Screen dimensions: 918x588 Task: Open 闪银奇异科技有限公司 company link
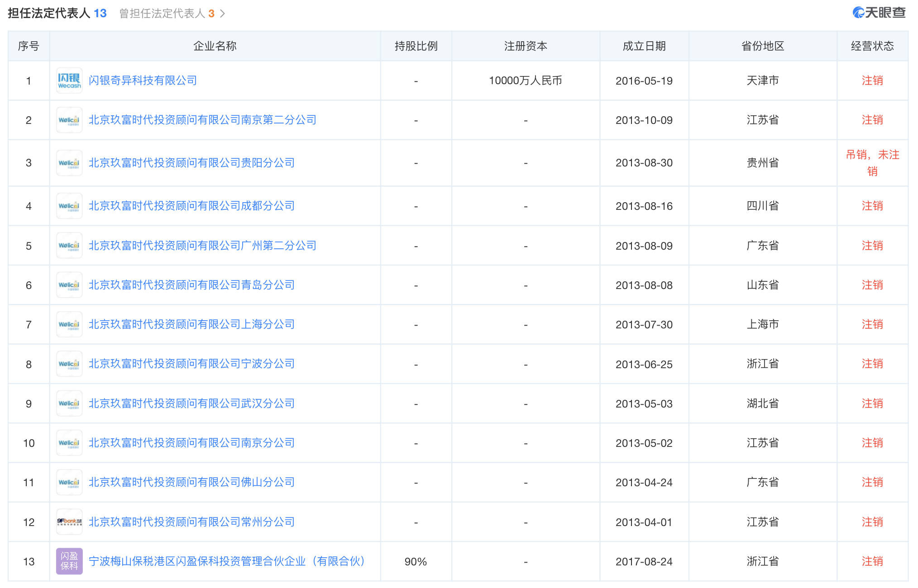(143, 81)
